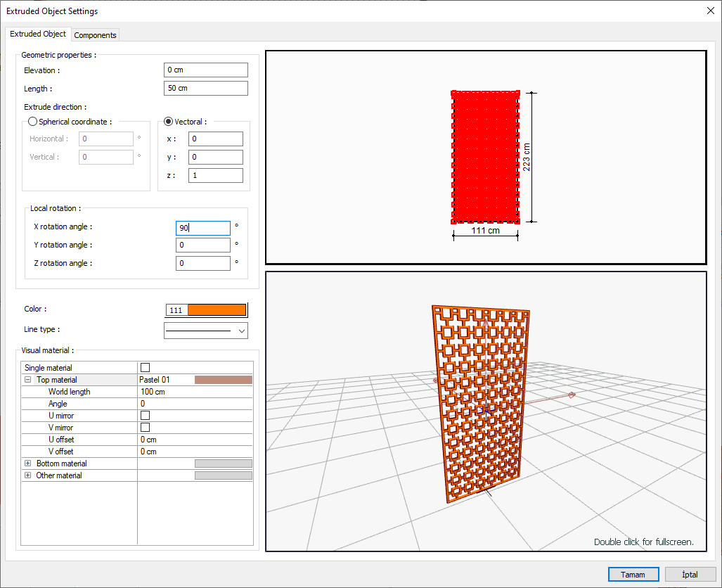Click the orange Color swatch
The image size is (722, 588).
[217, 310]
